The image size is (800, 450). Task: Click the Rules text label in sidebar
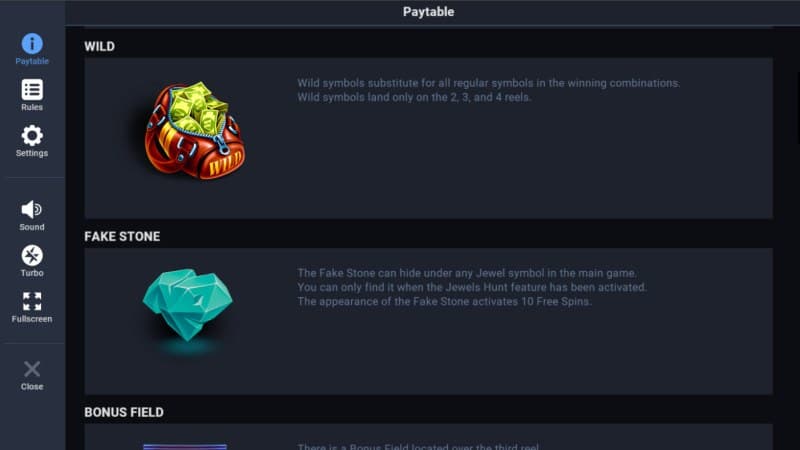(x=32, y=107)
